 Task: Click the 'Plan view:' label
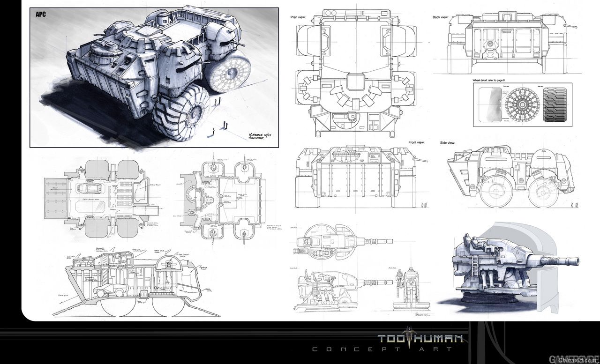coord(298,17)
